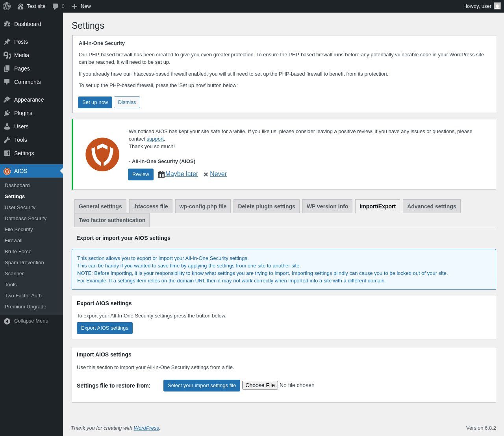Open the wp-config.php file tab

click(x=203, y=206)
